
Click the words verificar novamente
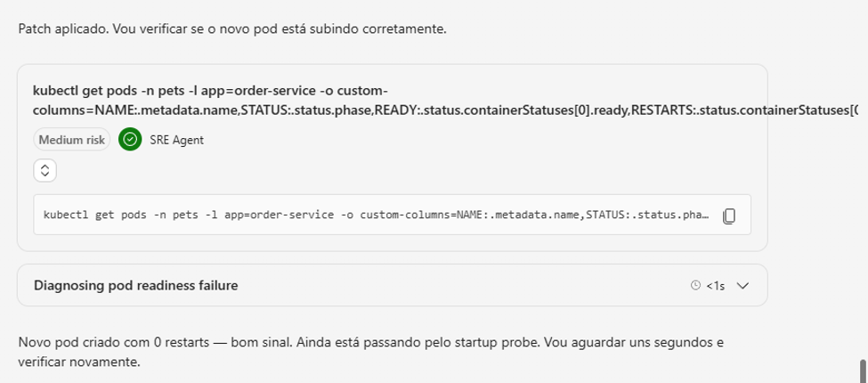click(x=79, y=363)
